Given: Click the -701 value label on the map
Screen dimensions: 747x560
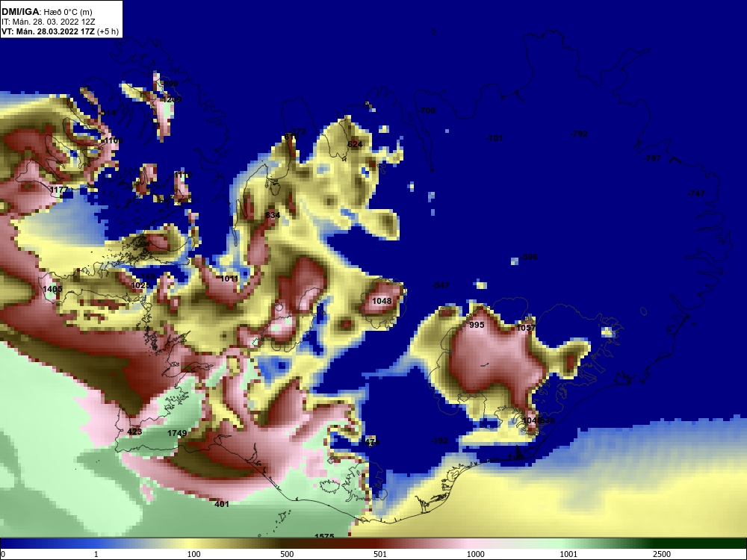Looking at the screenshot, I should 494,138.
